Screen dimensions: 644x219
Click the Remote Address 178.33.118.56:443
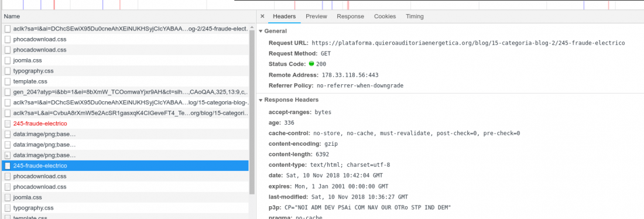point(350,75)
